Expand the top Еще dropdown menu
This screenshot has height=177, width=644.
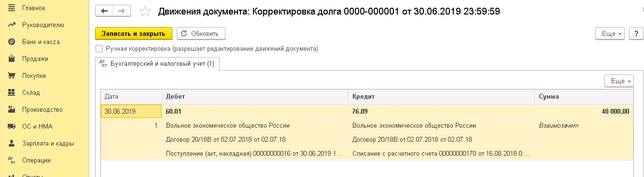(x=611, y=33)
